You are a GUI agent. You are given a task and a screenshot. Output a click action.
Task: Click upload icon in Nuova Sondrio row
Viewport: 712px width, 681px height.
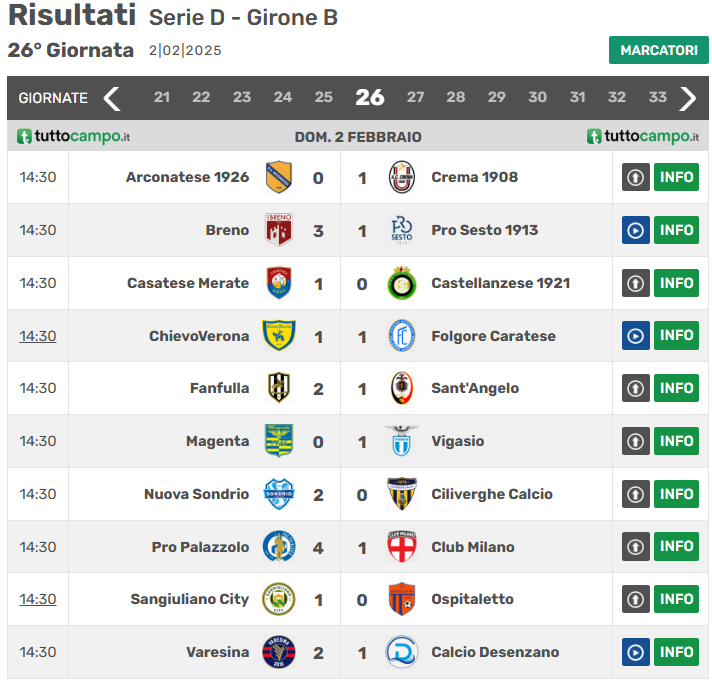(636, 494)
